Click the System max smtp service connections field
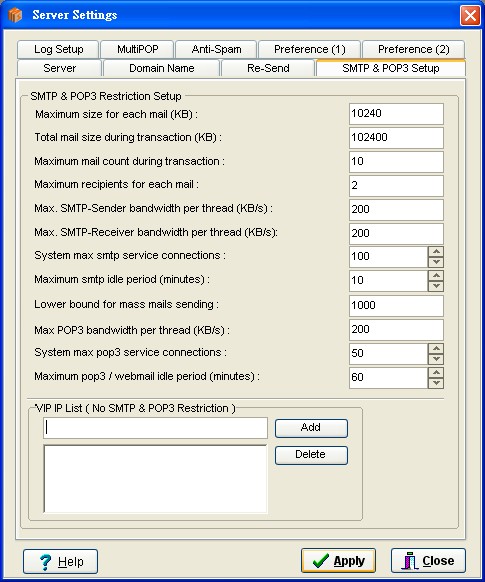Screen dimensions: 485x582 pyautogui.click(x=389, y=256)
